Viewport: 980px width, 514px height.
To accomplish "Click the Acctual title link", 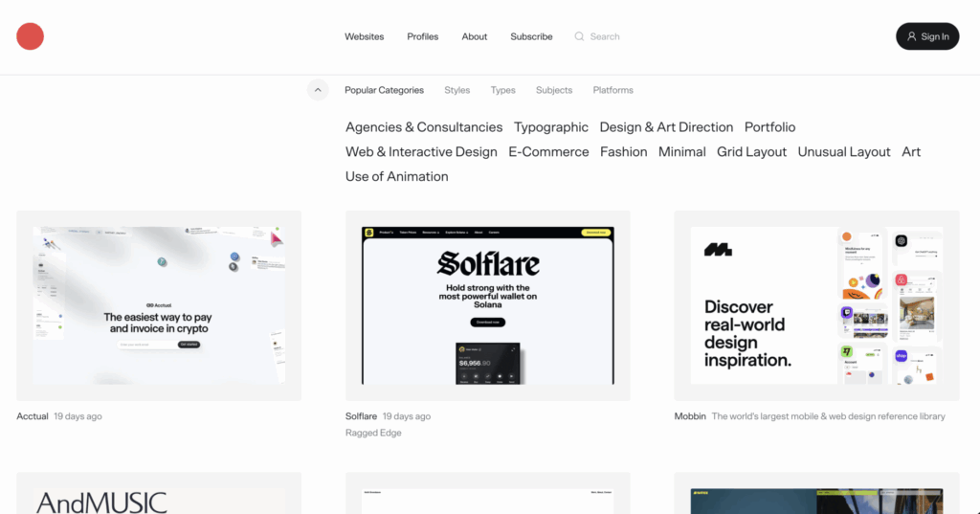I will click(33, 416).
